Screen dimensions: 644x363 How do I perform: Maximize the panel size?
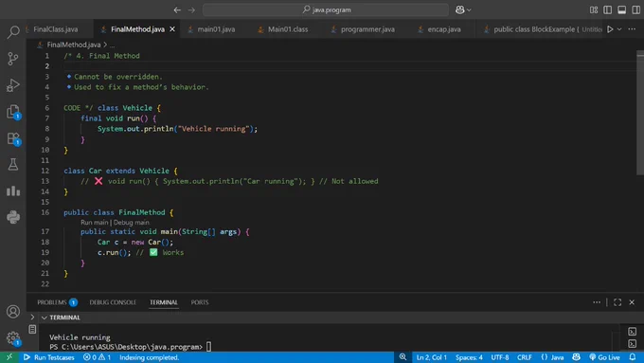pyautogui.click(x=617, y=302)
